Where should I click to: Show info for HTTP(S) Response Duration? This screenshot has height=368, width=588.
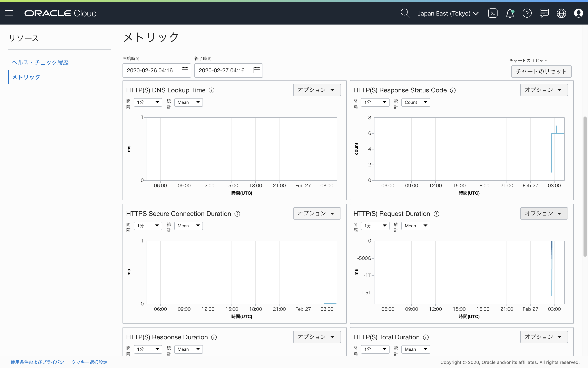214,337
